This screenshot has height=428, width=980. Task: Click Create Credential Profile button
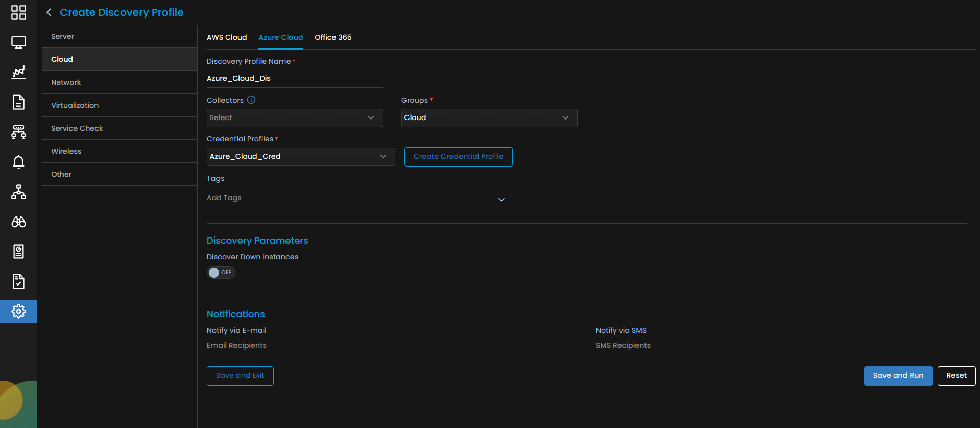pyautogui.click(x=459, y=157)
